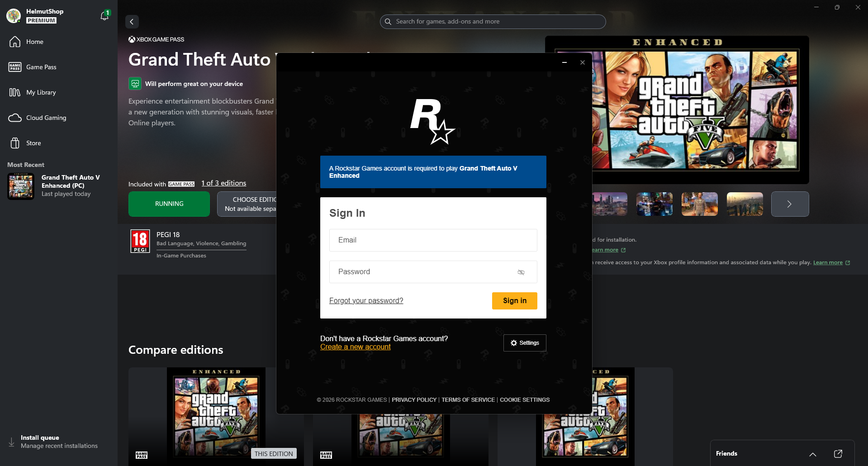
Task: Click the Email input field
Action: 433,240
